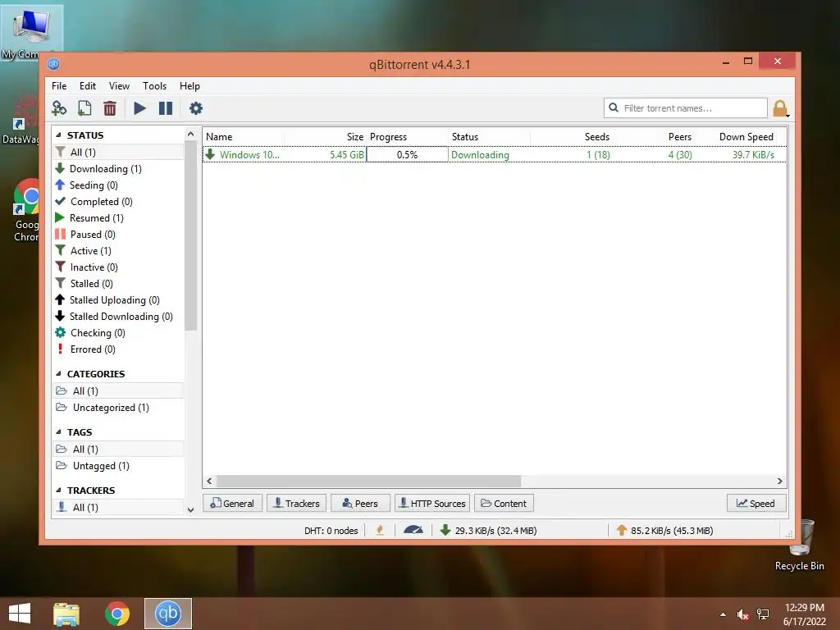Click sidebar scrollbar down arrow
Viewport: 840px width, 630px height.
coord(190,510)
